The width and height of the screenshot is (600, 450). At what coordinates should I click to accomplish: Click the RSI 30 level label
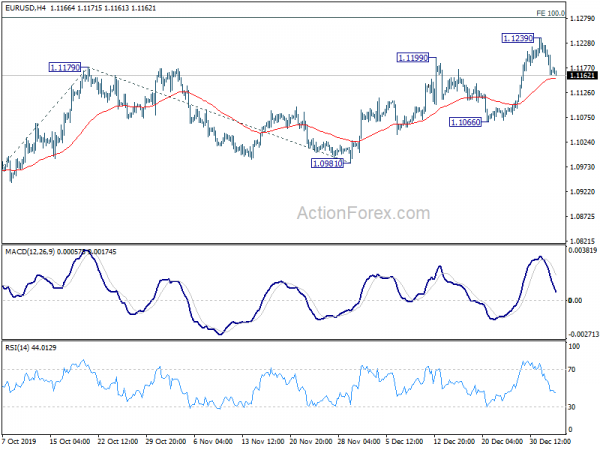tap(572, 407)
